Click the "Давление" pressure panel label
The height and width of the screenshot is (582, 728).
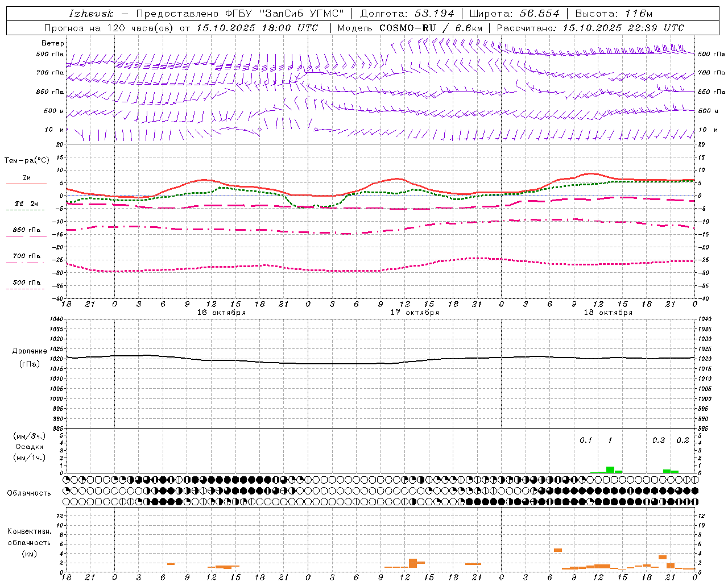click(30, 351)
